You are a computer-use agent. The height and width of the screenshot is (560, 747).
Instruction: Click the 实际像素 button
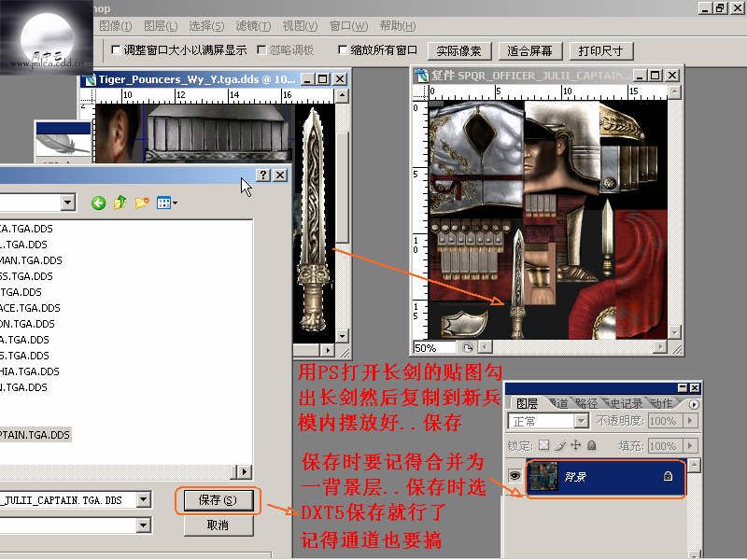click(x=459, y=50)
